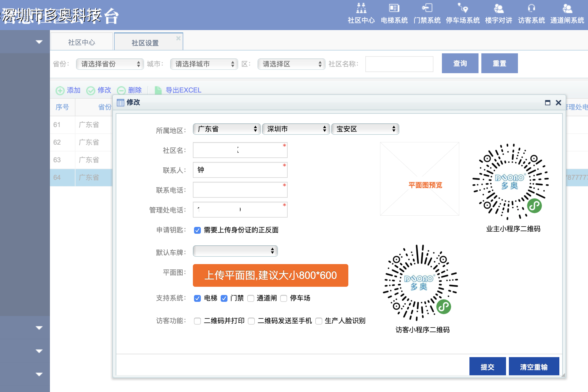
Task: Click the 添加 (add) icon
Action: pyautogui.click(x=60, y=90)
